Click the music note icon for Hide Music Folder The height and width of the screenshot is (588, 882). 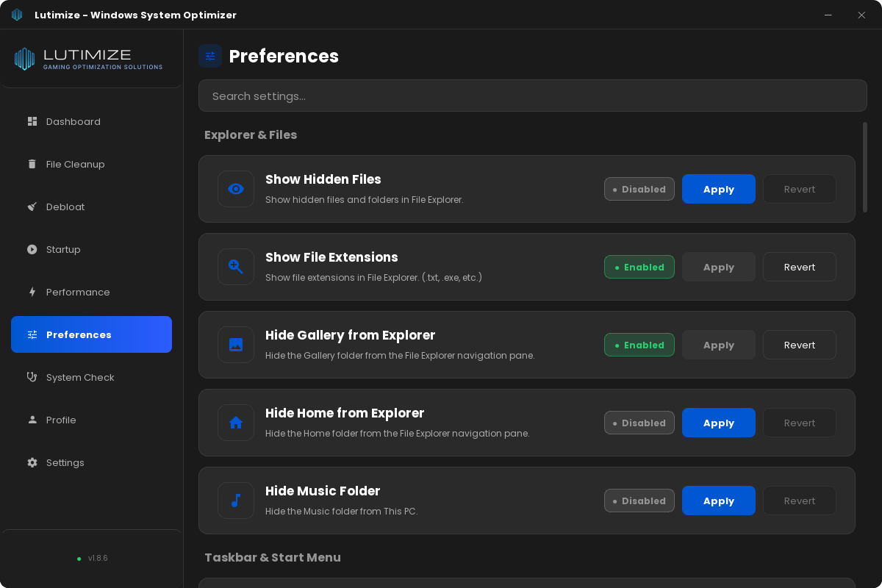click(x=236, y=501)
